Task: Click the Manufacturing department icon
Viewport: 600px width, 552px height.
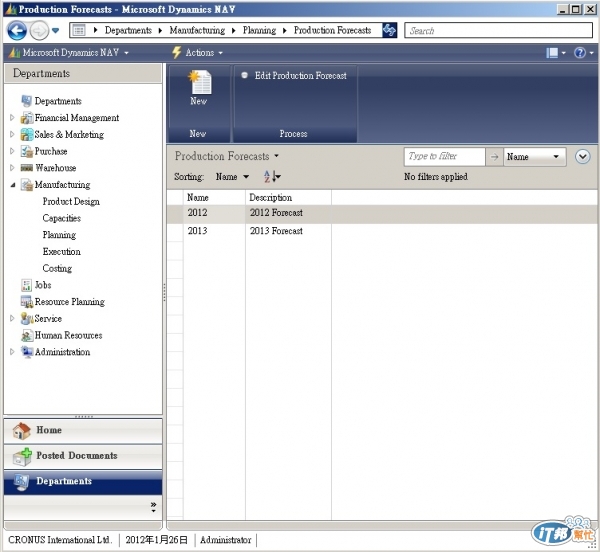Action: coord(27,185)
